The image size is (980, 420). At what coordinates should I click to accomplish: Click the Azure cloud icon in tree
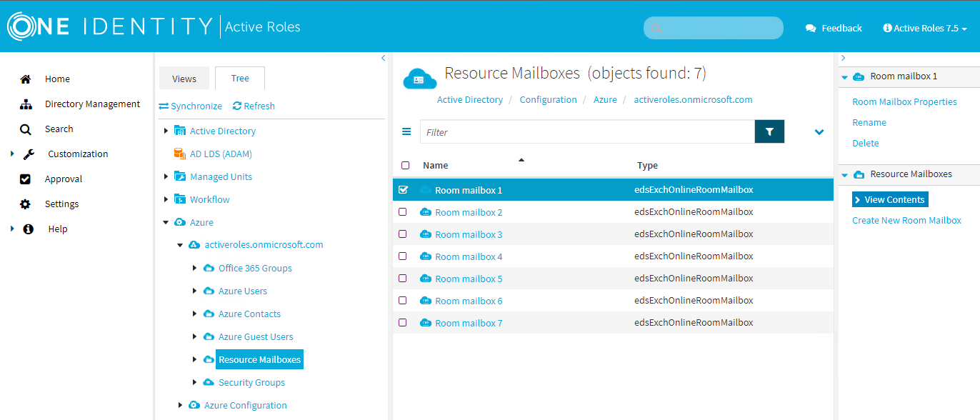click(180, 222)
